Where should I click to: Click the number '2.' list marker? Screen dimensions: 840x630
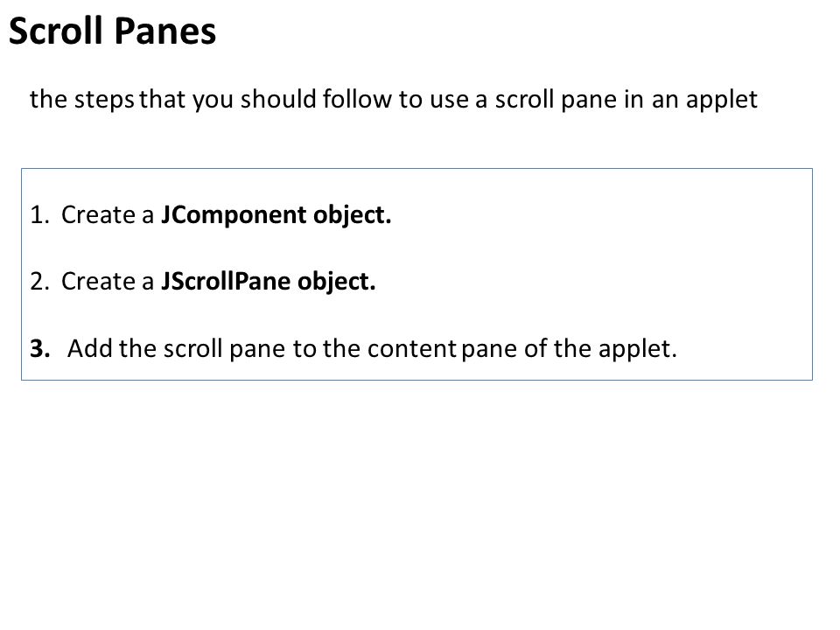click(x=39, y=282)
